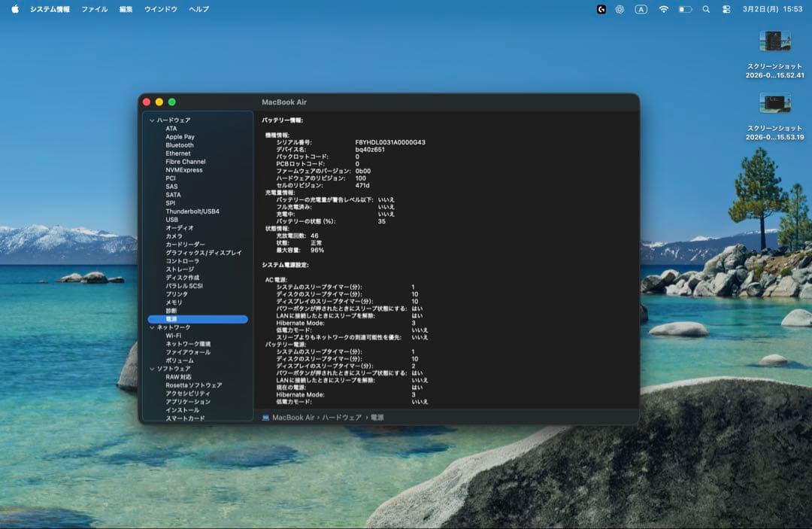Select ファイアウォール in the sidebar
Viewport: 812px width, 529px height.
188,352
